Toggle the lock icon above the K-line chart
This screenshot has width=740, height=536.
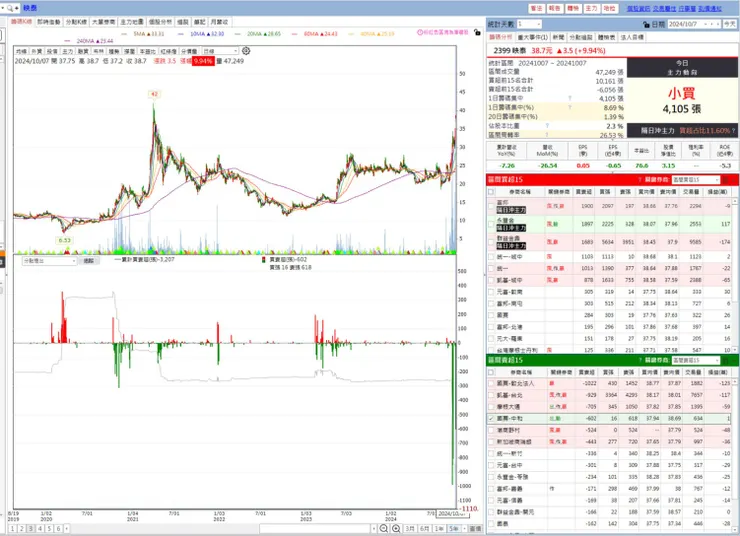click(477, 33)
